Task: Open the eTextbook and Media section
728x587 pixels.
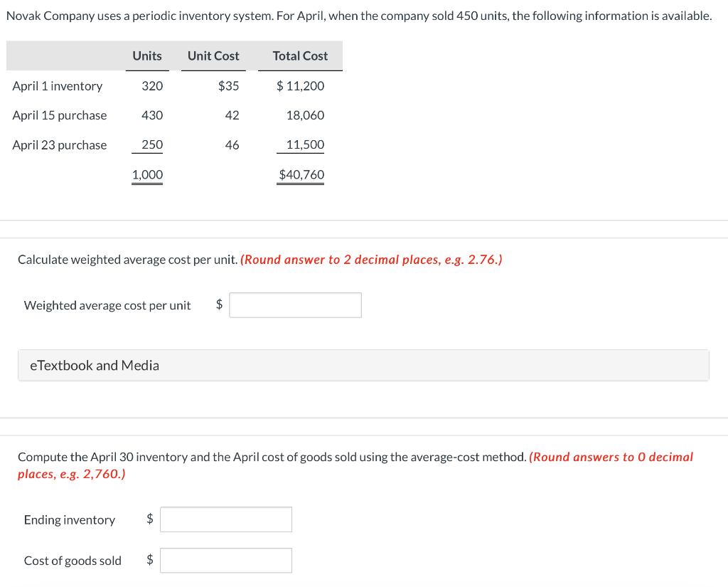Action: [x=363, y=365]
